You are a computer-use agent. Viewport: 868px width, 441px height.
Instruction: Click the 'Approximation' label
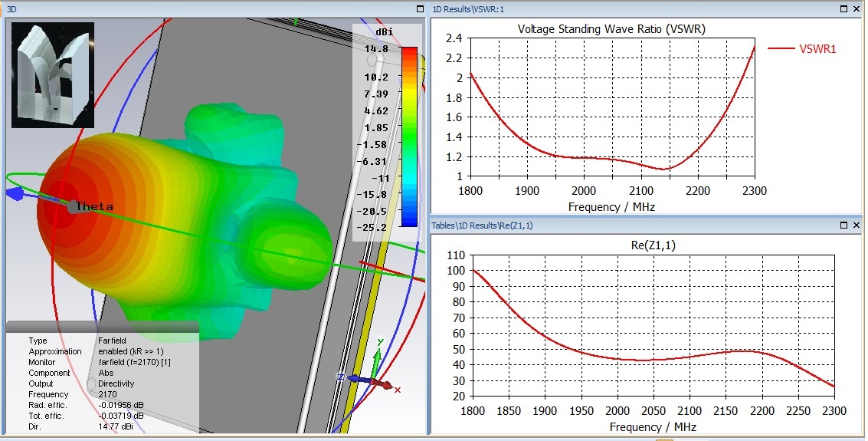(55, 351)
